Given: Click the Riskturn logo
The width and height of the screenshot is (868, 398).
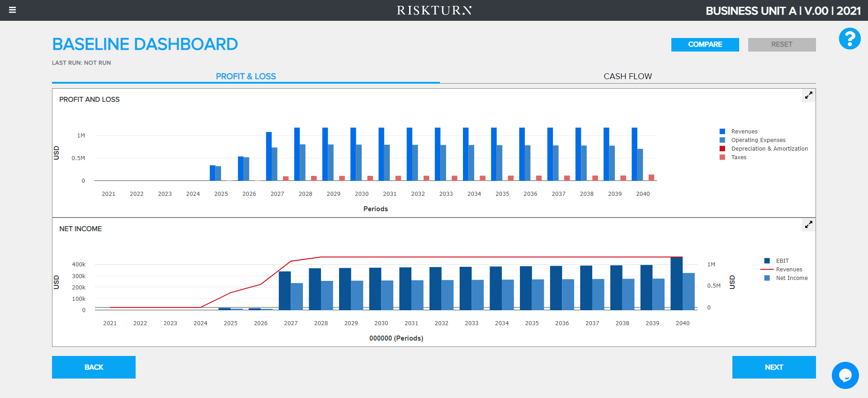Looking at the screenshot, I should click(x=434, y=10).
